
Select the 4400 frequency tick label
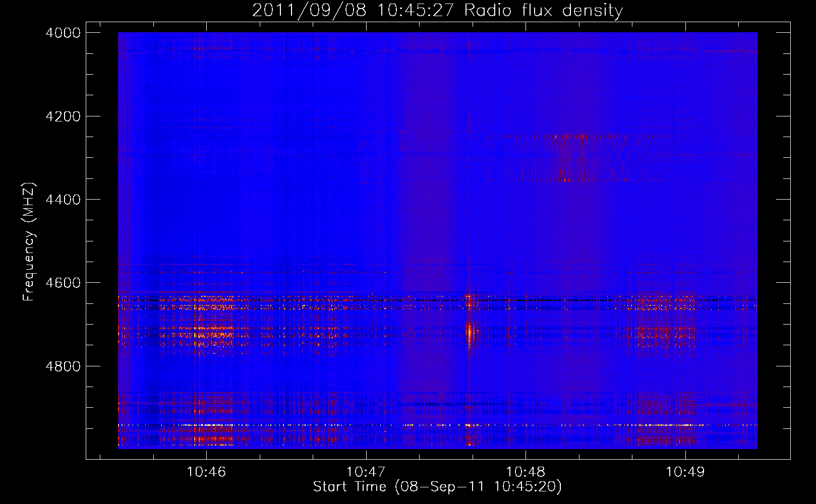pos(63,200)
